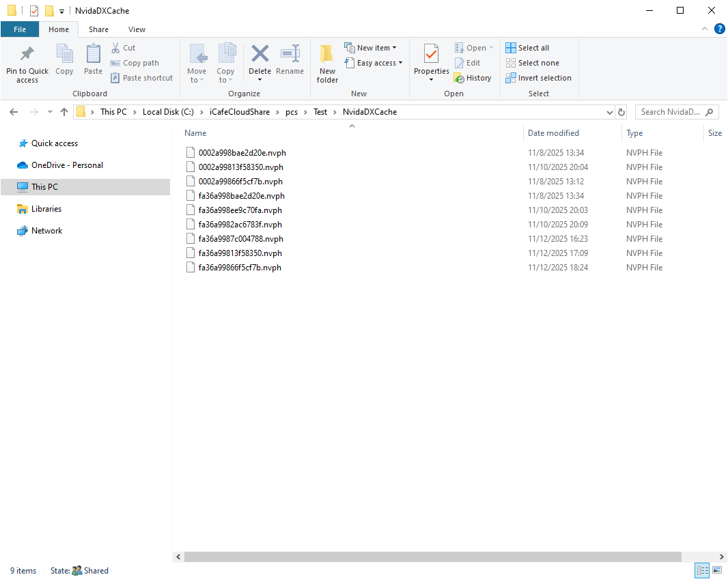
Task: Click Select all in ribbon
Action: (527, 48)
